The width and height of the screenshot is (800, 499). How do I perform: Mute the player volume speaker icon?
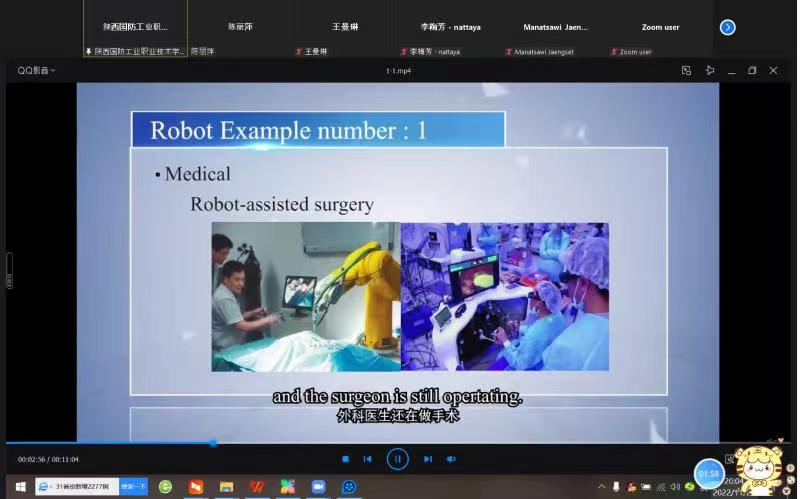coord(451,459)
